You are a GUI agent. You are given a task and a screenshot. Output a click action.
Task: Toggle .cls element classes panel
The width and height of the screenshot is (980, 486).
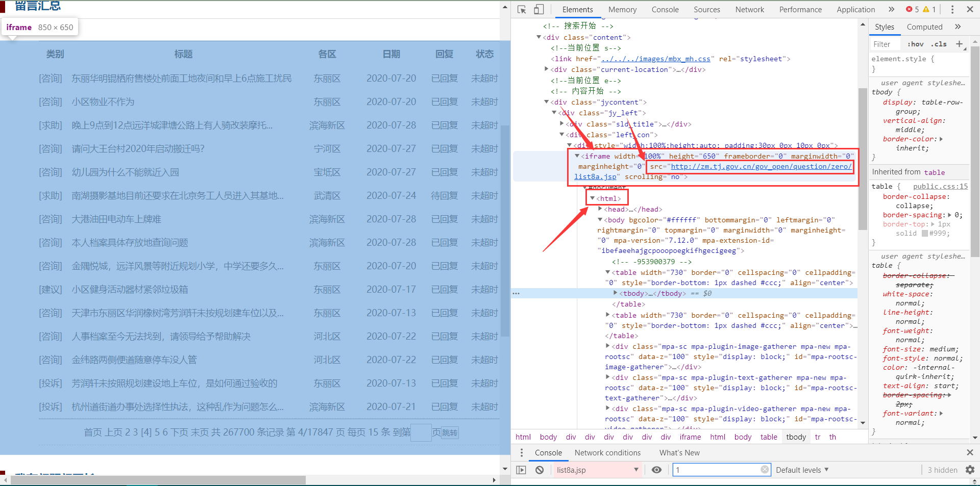pyautogui.click(x=939, y=44)
